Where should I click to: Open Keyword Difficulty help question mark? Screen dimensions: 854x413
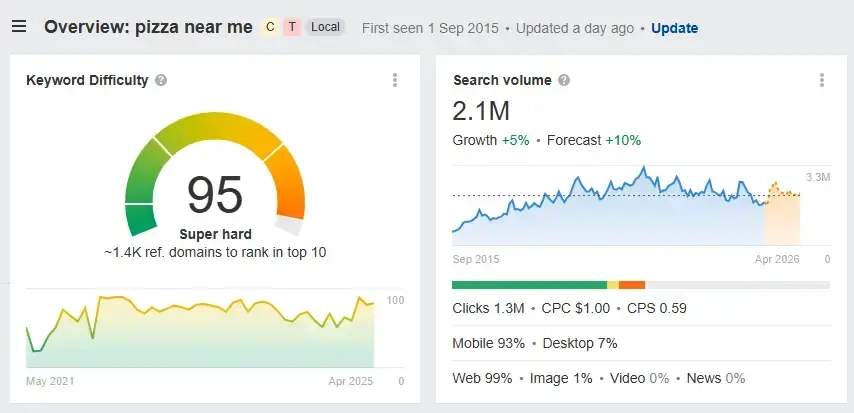click(x=161, y=80)
